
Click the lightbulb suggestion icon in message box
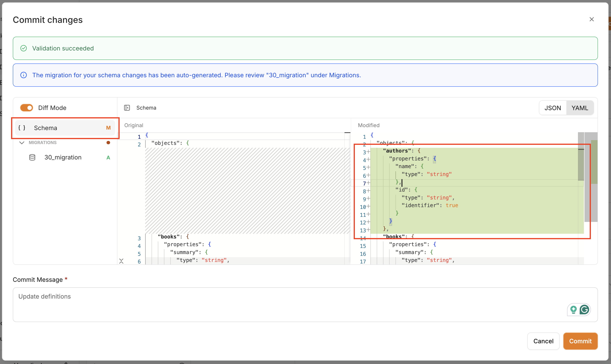574,310
